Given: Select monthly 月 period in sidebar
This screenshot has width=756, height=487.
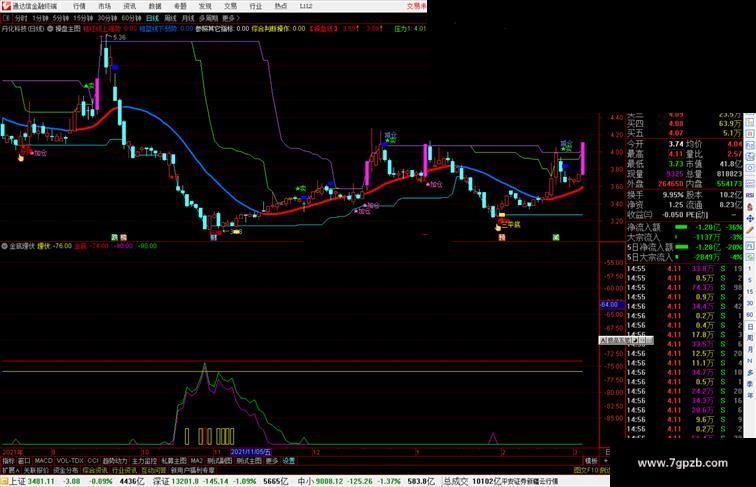Looking at the screenshot, I should (750, 350).
